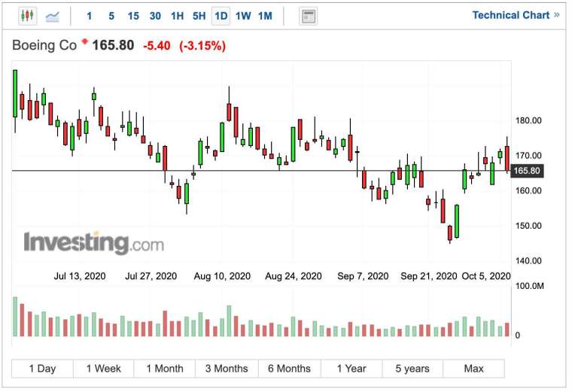This screenshot has height=392, width=572.
Task: Show the 1 Year range
Action: tap(351, 369)
